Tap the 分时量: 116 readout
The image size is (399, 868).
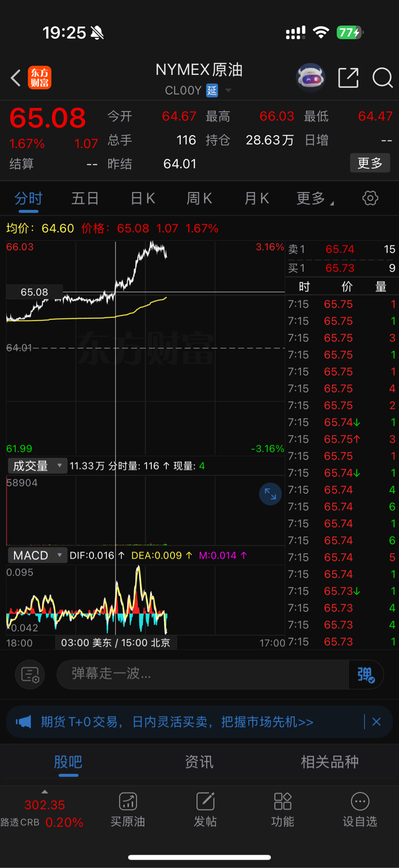(x=138, y=466)
